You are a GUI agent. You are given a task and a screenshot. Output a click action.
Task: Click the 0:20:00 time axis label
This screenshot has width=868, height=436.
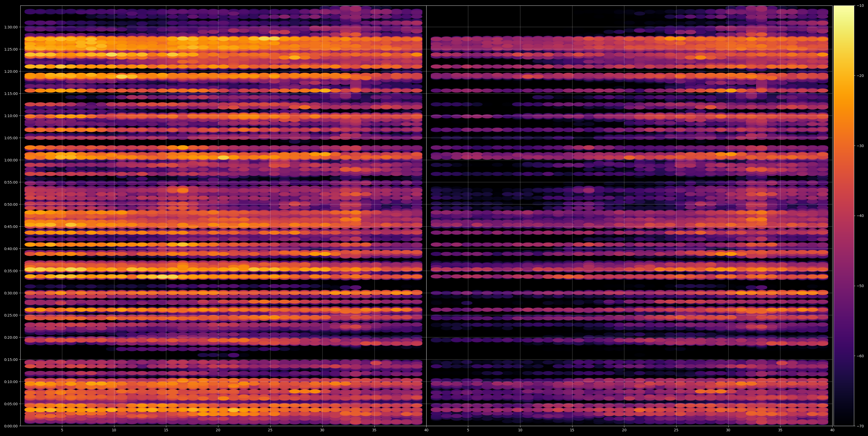(x=11, y=337)
